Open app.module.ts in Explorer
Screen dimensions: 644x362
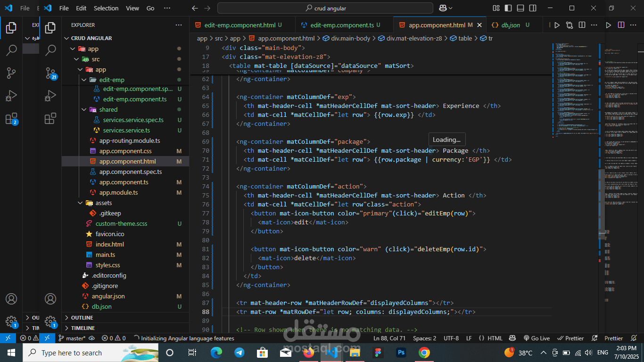[x=118, y=192]
